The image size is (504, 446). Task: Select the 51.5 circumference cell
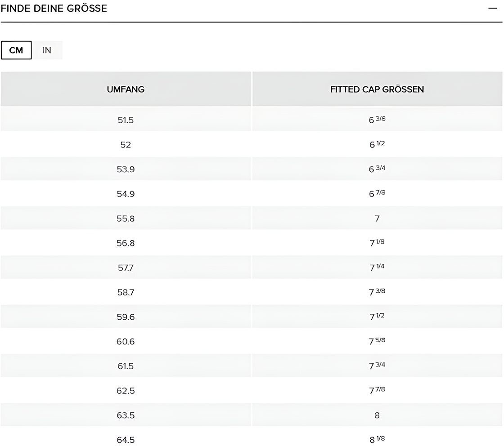(x=126, y=120)
